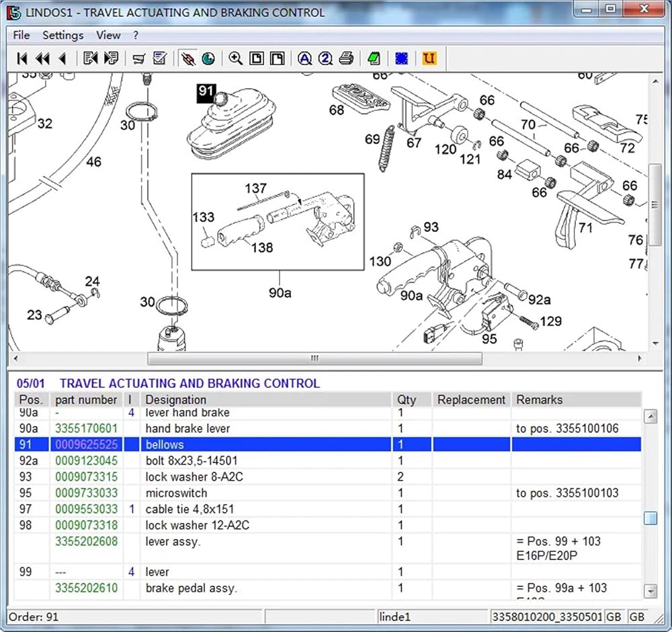Click callout 93 in the diagram
672x632 pixels.
[431, 227]
